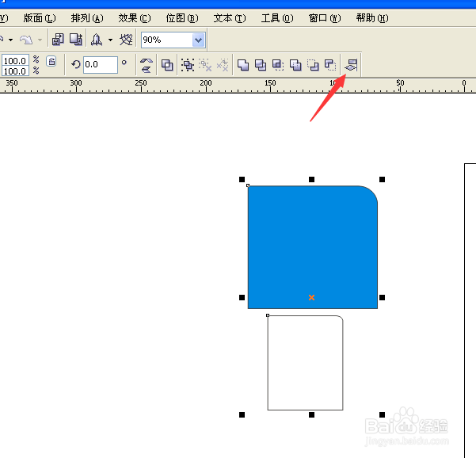Image resolution: width=476 pixels, height=458 pixels.
Task: Click the lower mirror button
Action: (x=147, y=69)
